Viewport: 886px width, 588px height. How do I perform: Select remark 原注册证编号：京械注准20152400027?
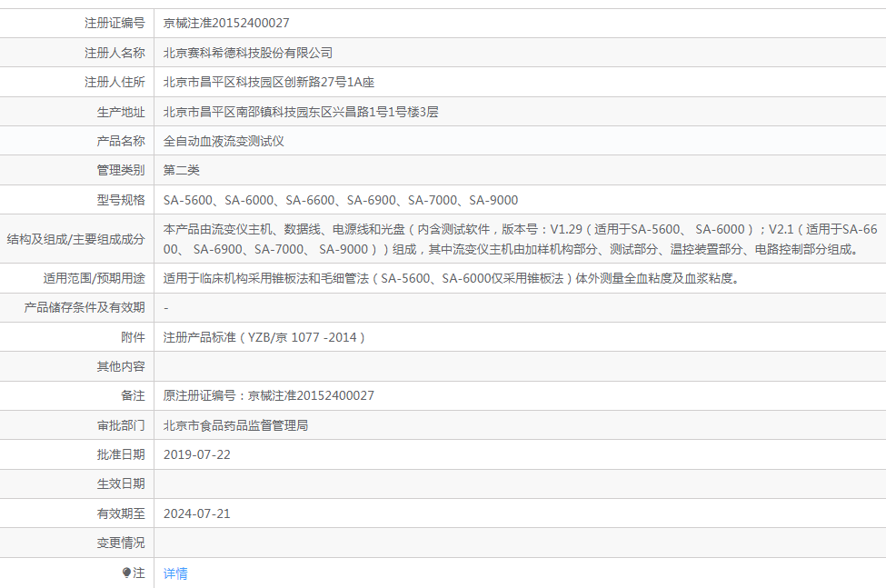[268, 396]
